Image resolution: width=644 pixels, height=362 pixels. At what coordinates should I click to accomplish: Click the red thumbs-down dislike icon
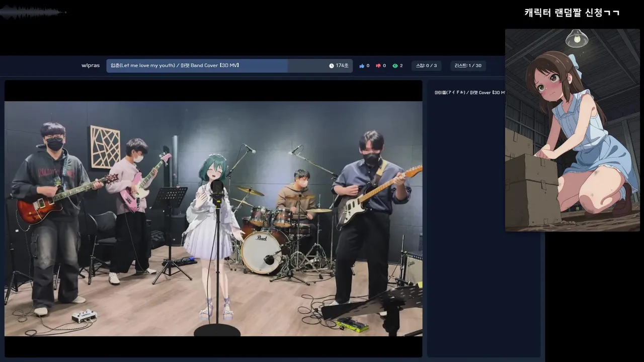(x=378, y=66)
